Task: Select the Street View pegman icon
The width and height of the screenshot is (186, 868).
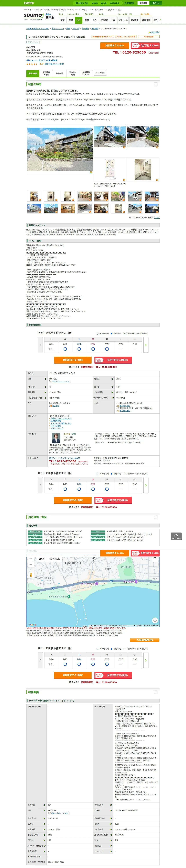Action: tap(31, 575)
